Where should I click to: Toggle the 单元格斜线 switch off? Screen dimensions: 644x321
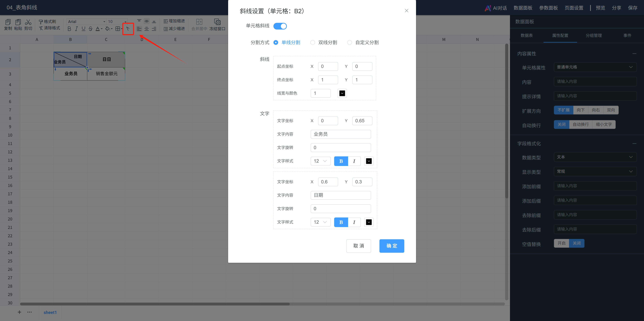point(280,26)
